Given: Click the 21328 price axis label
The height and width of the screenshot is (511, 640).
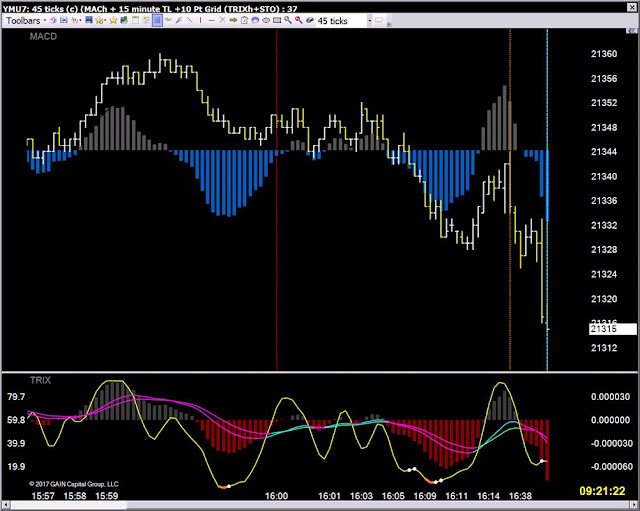Looking at the screenshot, I should [604, 249].
